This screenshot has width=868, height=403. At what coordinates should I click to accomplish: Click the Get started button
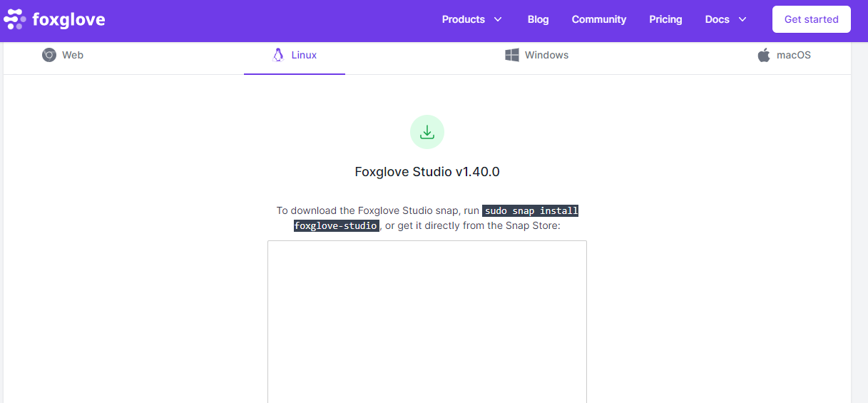(812, 19)
